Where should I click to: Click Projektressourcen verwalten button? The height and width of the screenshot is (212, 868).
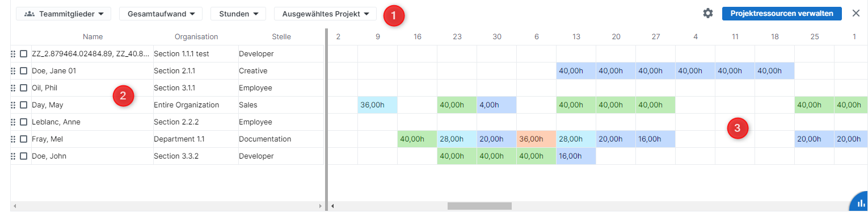(x=781, y=14)
